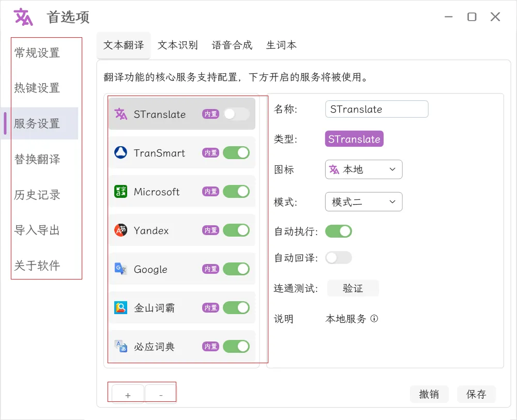Click the STranslate app logo in title bar
The height and width of the screenshot is (420, 517).
23,17
